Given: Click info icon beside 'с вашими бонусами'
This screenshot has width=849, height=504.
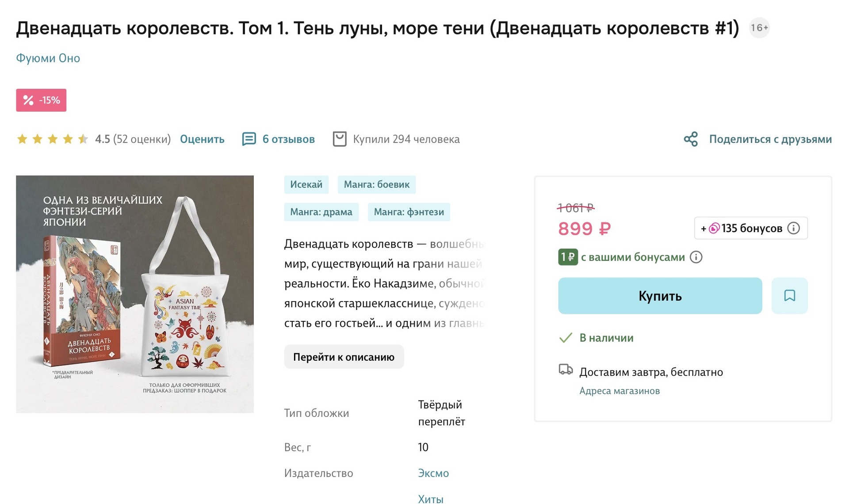Looking at the screenshot, I should 696,257.
